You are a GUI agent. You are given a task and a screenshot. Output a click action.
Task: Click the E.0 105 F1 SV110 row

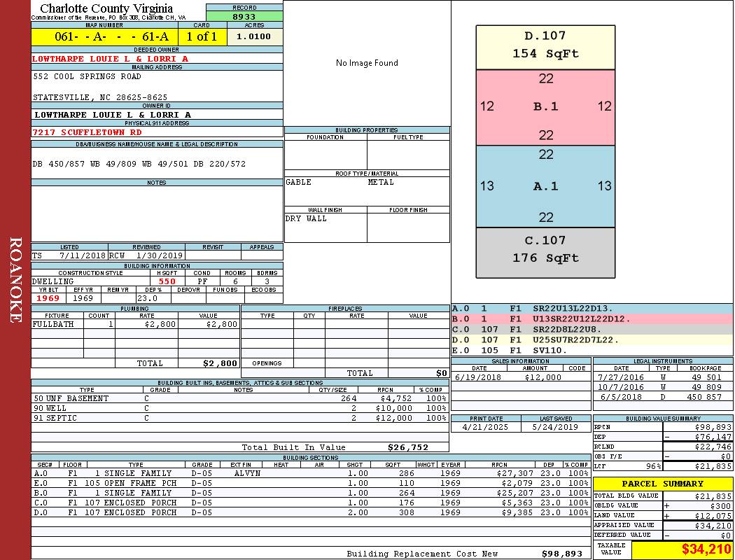[592, 351]
